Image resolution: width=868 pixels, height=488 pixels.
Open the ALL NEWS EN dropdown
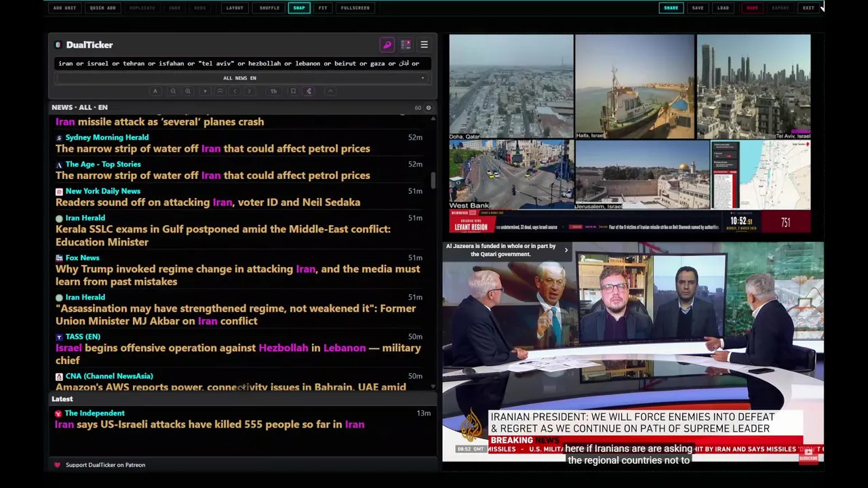(241, 78)
